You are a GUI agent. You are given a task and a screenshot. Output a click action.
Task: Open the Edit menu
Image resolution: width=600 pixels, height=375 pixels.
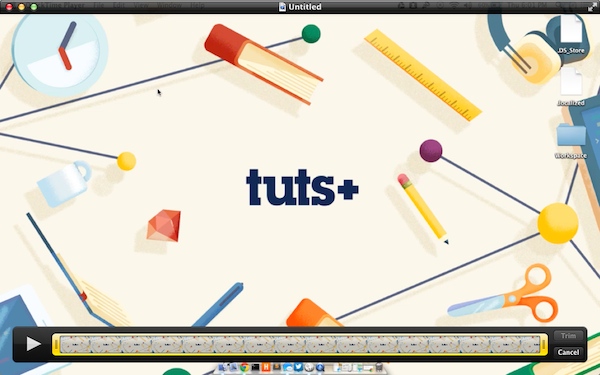(x=119, y=6)
